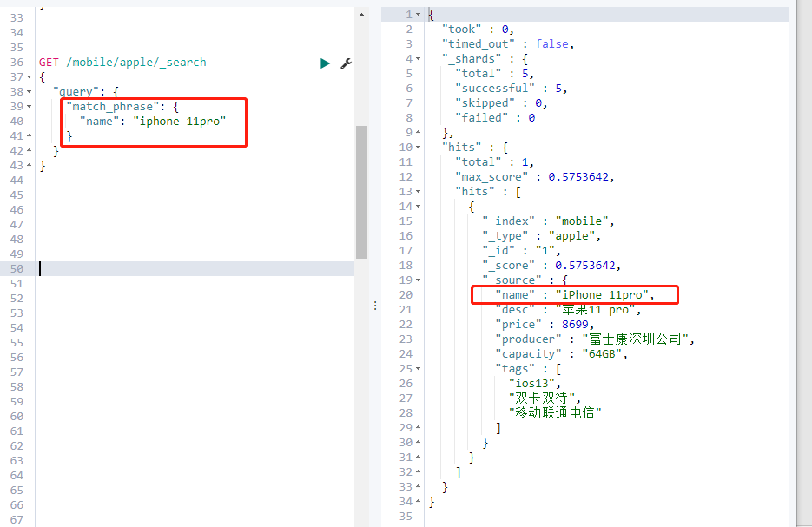Click the "max_score" value 0.5753642
The height and width of the screenshot is (527, 812).
[x=578, y=177]
